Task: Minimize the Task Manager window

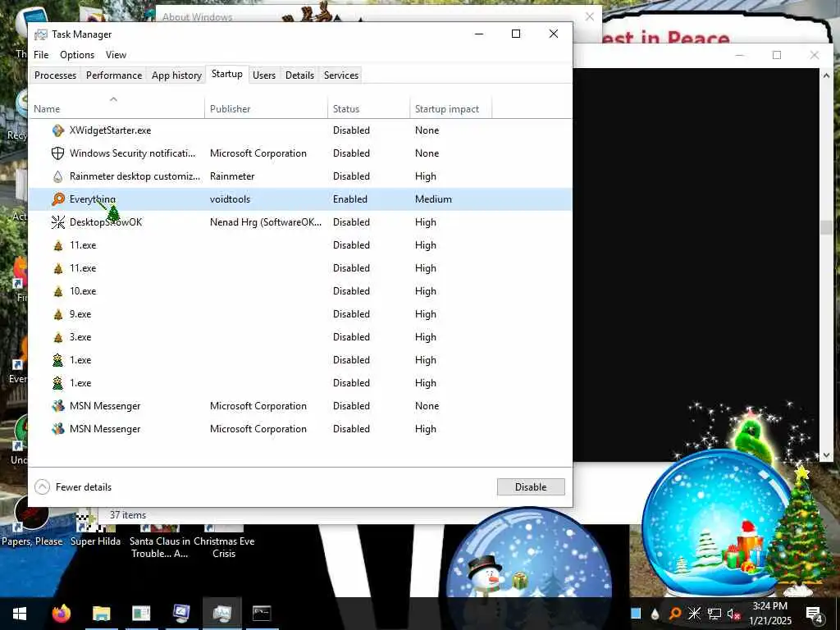Action: (x=479, y=34)
